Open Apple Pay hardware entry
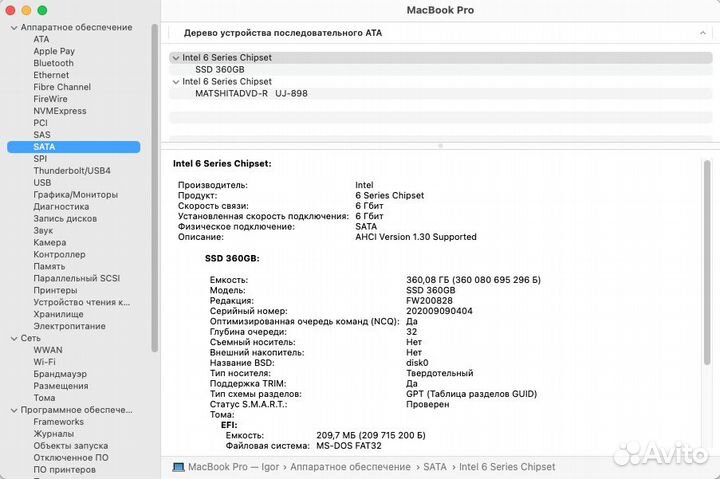The image size is (720, 479). pos(54,51)
